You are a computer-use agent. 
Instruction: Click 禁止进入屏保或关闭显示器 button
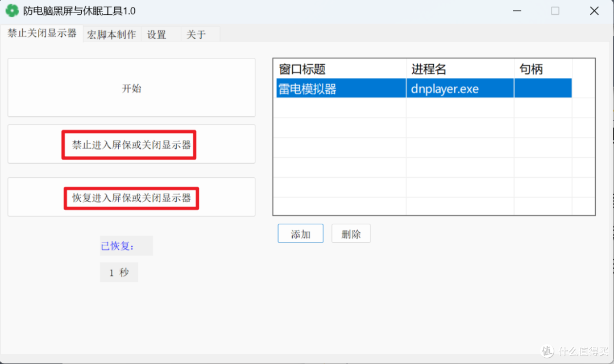pos(131,144)
